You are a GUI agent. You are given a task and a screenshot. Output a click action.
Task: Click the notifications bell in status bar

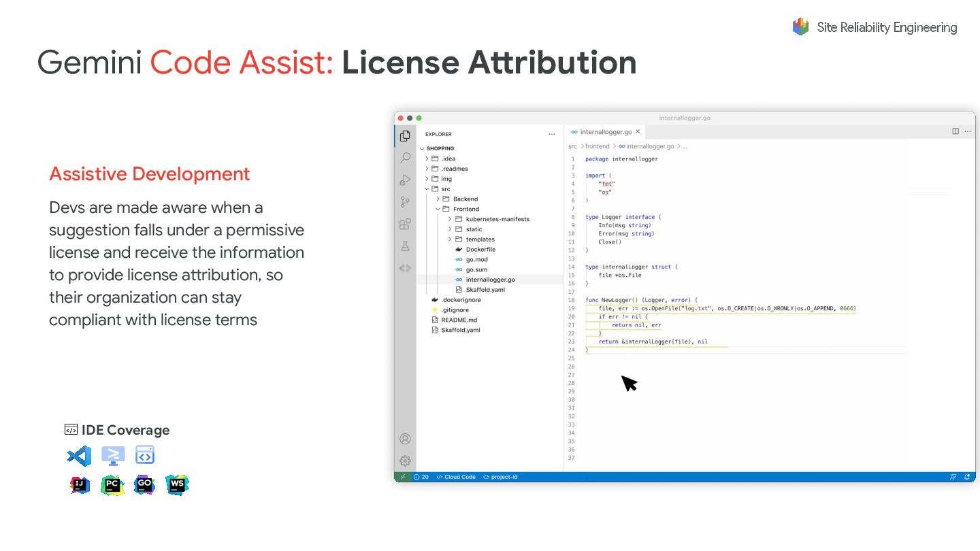(x=968, y=477)
